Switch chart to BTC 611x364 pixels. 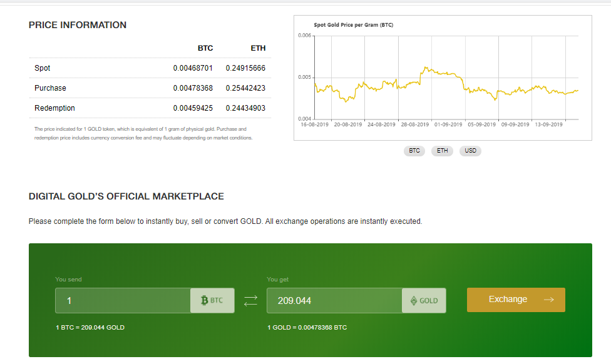(x=414, y=151)
